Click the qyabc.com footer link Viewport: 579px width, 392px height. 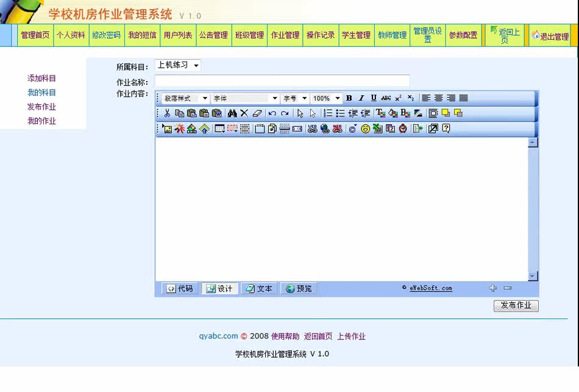click(x=218, y=336)
